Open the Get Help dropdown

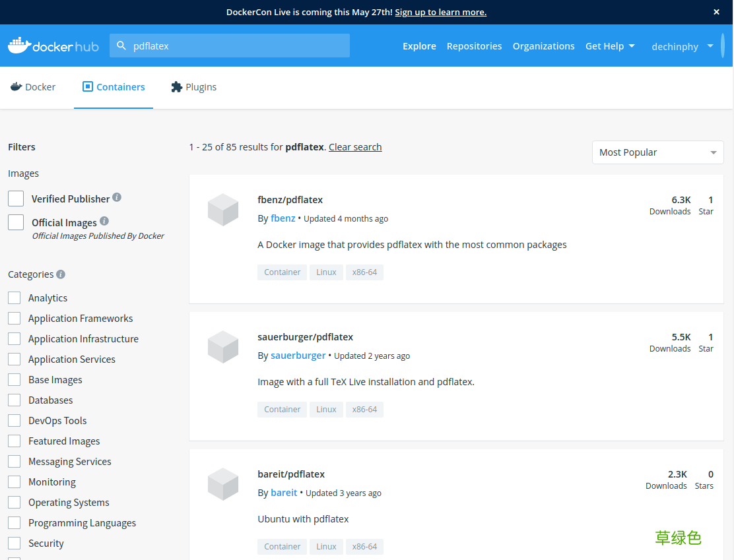point(610,46)
